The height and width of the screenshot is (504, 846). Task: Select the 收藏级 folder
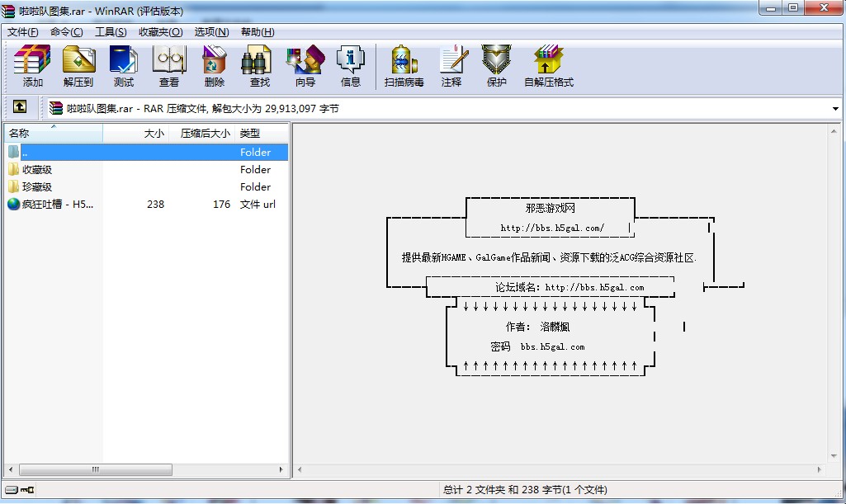[x=37, y=170]
